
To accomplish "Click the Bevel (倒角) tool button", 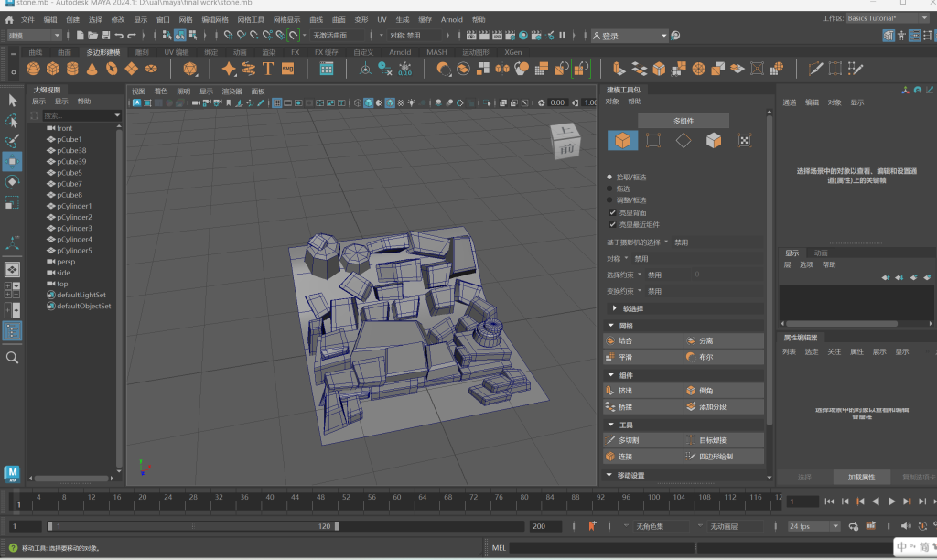I will (705, 390).
